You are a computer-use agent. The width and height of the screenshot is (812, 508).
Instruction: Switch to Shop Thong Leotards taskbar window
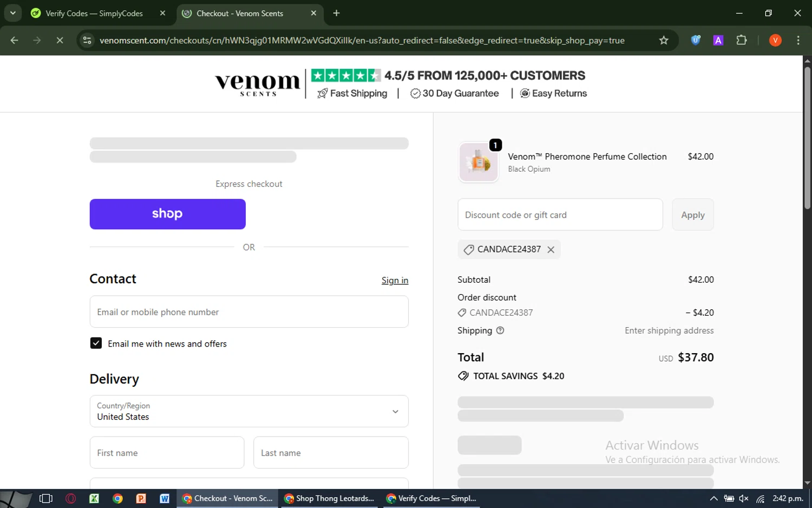coord(330,498)
